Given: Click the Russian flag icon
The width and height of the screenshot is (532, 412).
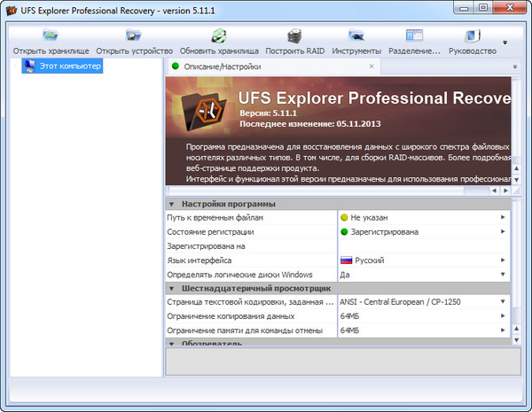Looking at the screenshot, I should [346, 260].
